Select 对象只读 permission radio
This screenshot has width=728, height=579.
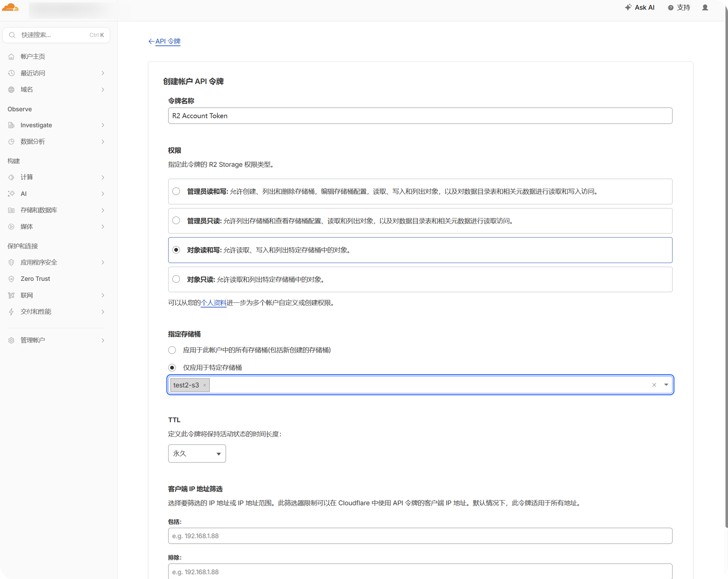tap(176, 279)
